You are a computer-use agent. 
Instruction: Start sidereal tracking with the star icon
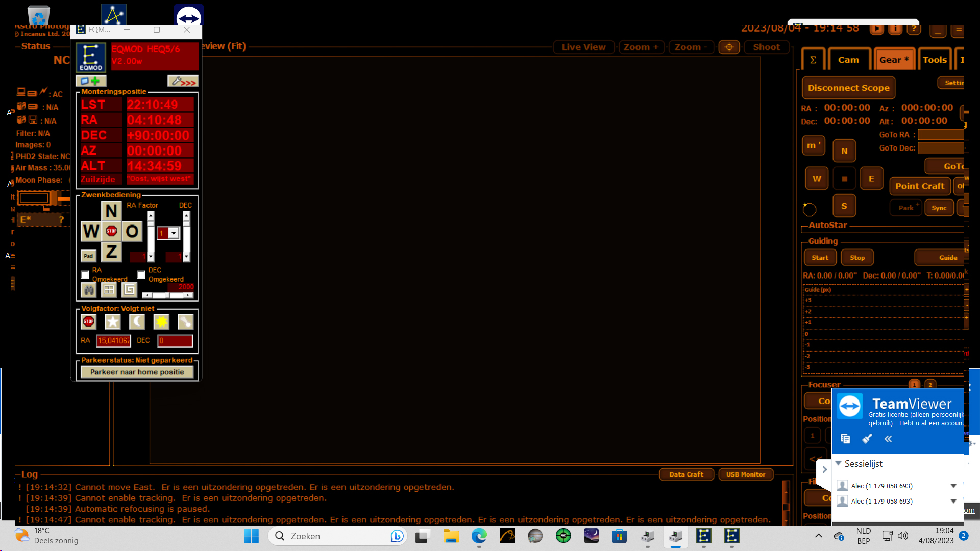112,321
